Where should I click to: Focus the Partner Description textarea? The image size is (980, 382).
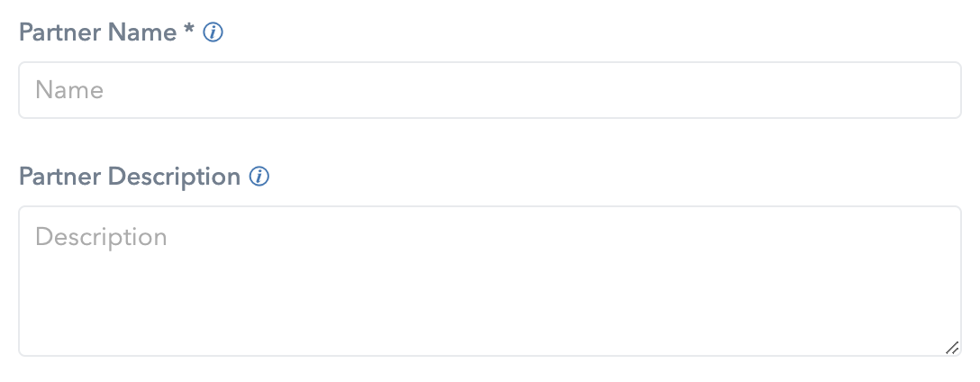click(490, 281)
